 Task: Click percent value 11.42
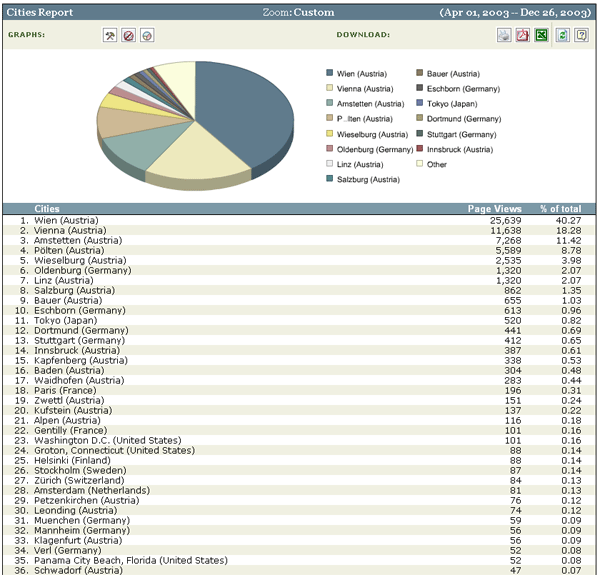569,240
